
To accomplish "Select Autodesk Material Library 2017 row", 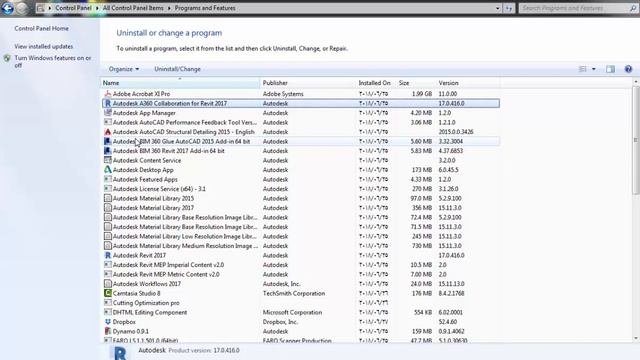I will coord(301,208).
